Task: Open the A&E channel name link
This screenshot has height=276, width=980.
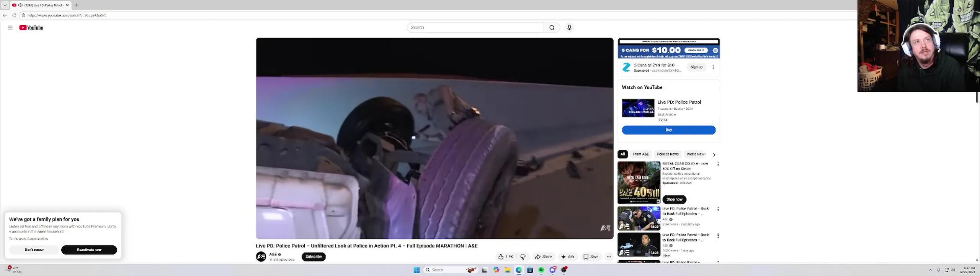Action: click(x=273, y=255)
